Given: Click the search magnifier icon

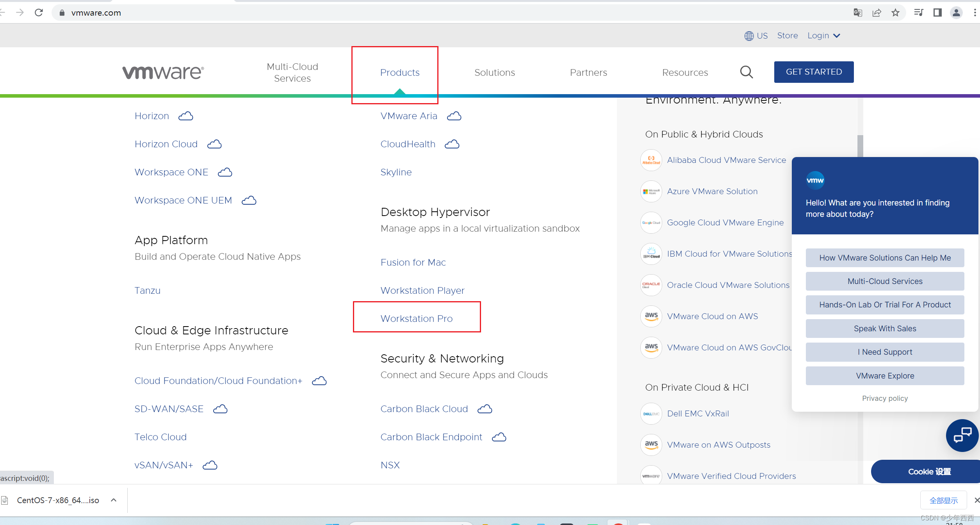Looking at the screenshot, I should (746, 72).
